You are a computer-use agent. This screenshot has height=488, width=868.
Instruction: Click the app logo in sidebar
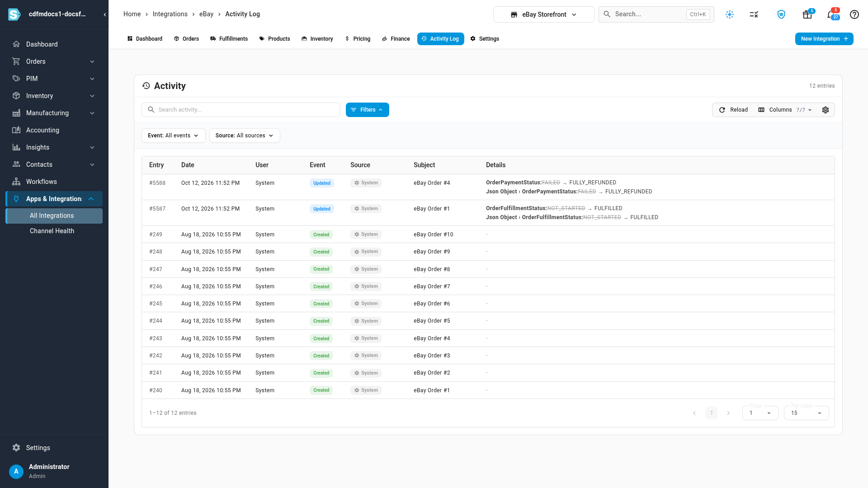point(14,14)
